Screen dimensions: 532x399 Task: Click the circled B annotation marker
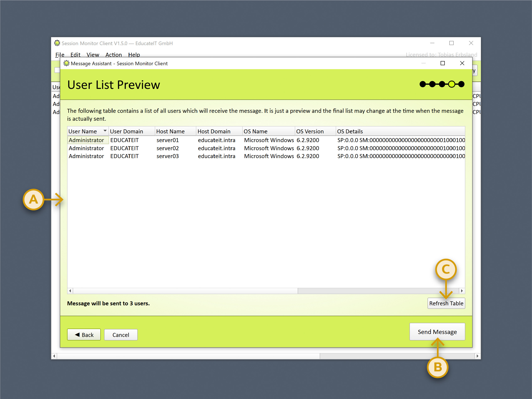pyautogui.click(x=437, y=367)
